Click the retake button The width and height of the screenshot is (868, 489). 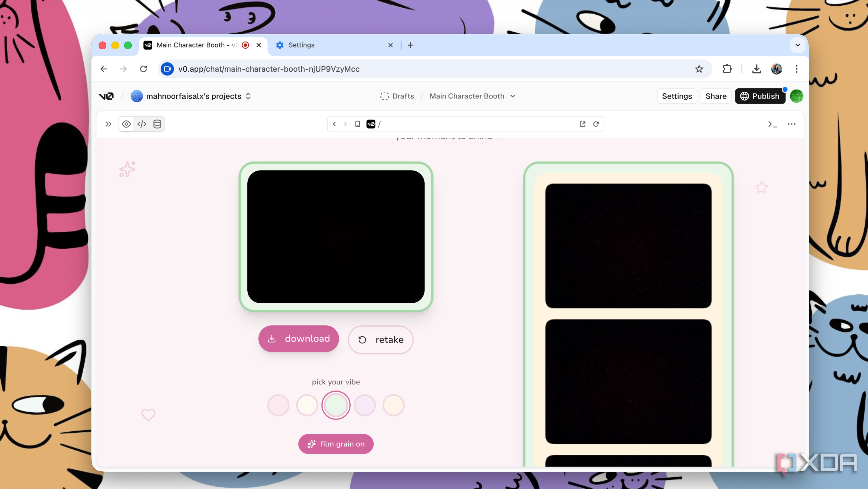[381, 340]
